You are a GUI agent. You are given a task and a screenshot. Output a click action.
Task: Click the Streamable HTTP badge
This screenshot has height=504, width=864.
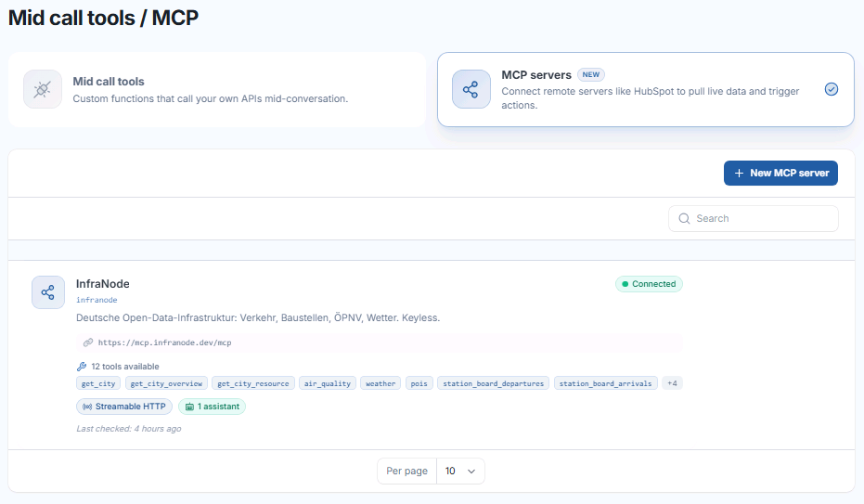click(124, 407)
